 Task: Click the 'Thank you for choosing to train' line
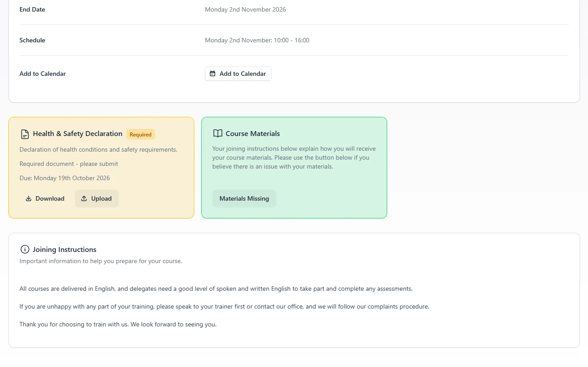pos(118,324)
